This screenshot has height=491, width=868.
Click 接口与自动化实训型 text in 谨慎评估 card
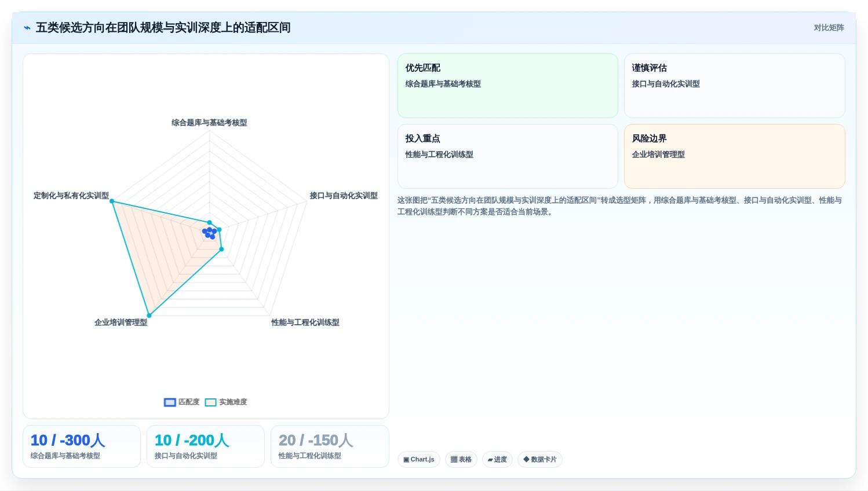[x=666, y=84]
